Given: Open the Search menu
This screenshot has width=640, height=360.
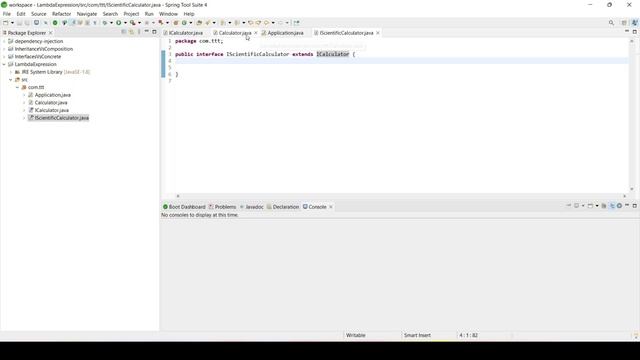Looking at the screenshot, I should tap(110, 14).
